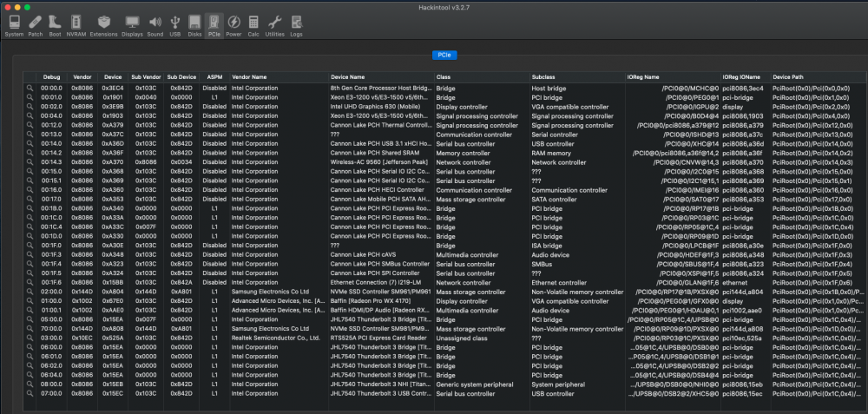The image size is (868, 414).
Task: Select the /PCI0@0/IGPU@2 IOReg name cell
Action: click(692, 107)
